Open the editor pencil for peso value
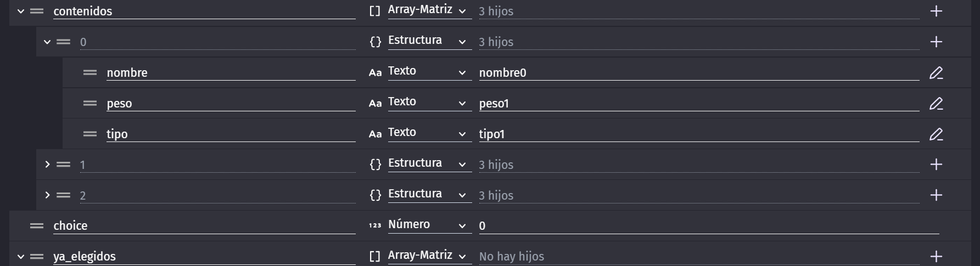The width and height of the screenshot is (980, 266). pyautogui.click(x=936, y=103)
